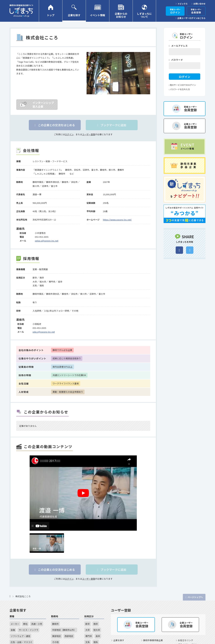Click 県内出身者50%以上 tag
215x644 pixels.
(x=62, y=367)
